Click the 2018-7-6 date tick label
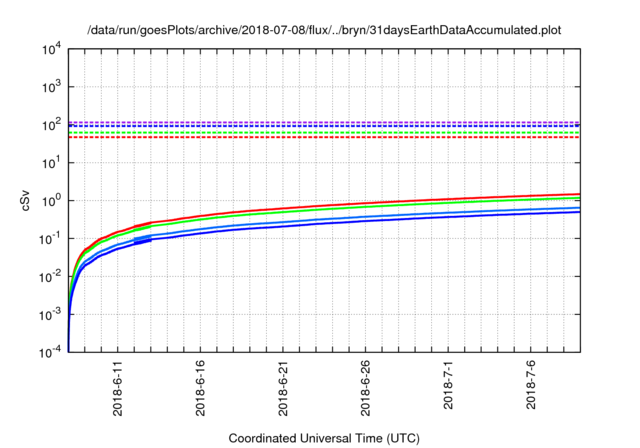Screen dimensions: 640x448 [x=531, y=385]
